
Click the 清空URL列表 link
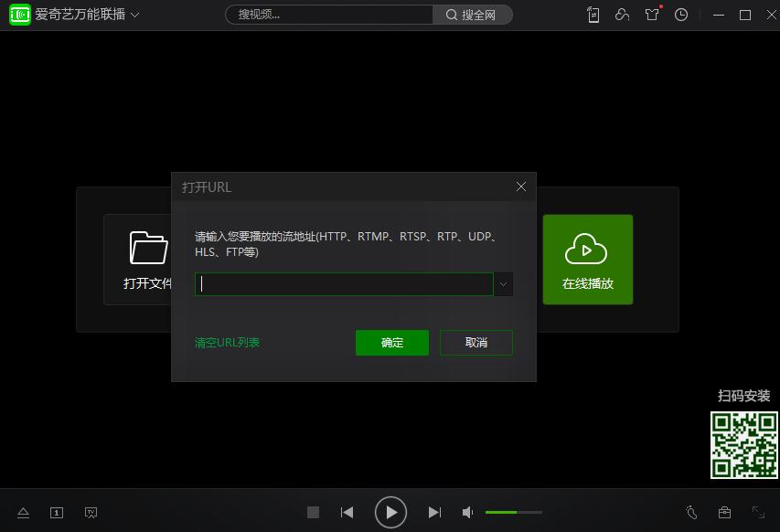tap(227, 343)
